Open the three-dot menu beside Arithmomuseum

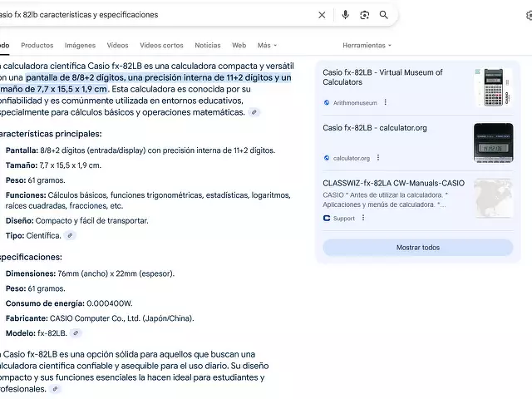tap(385, 103)
